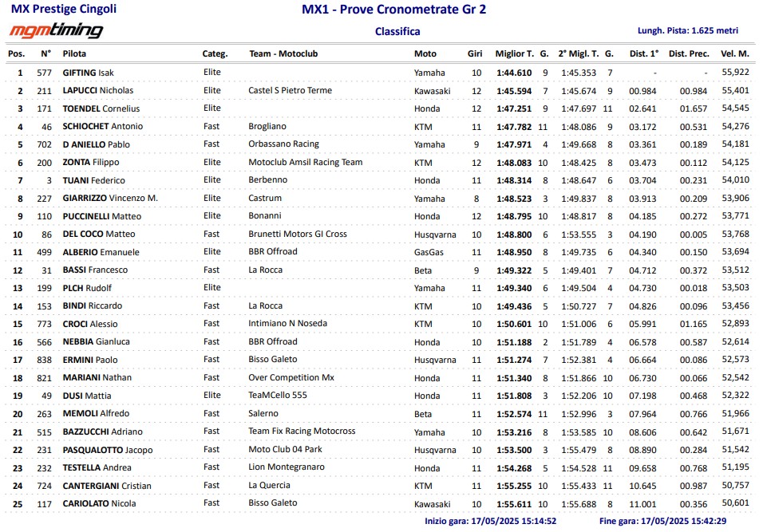Click 'Inizio gara: 17/05/2025 15:14:52' text

(491, 522)
